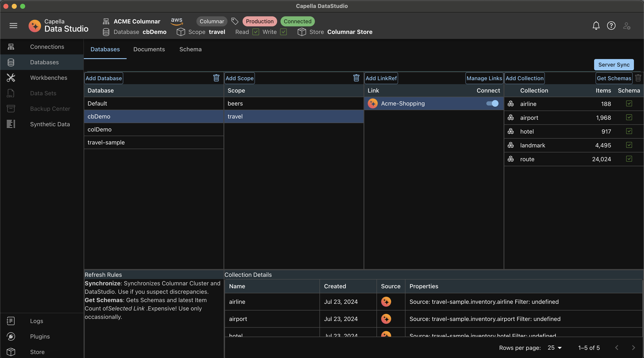
Task: Open the user settings icon
Action: click(x=627, y=26)
